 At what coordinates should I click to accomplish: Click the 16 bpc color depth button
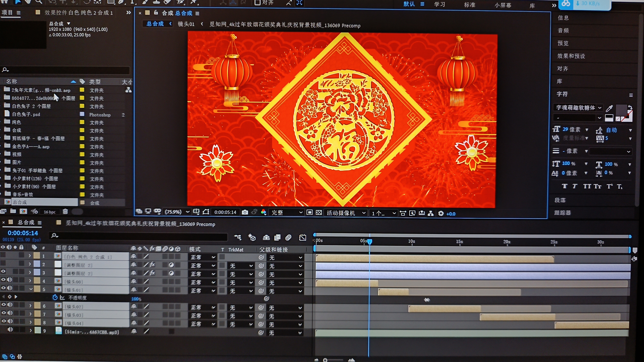click(x=49, y=212)
